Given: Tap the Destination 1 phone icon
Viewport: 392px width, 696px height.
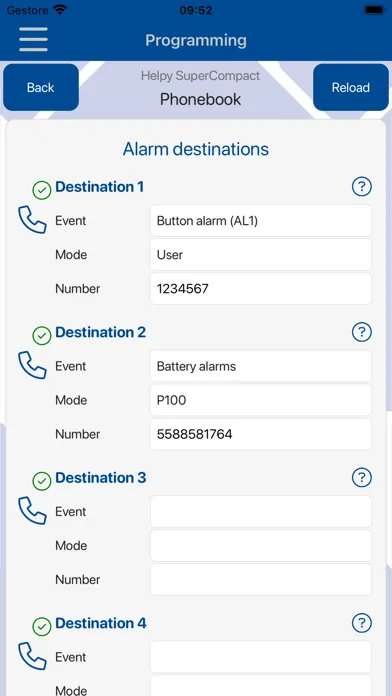Looking at the screenshot, I should (32, 220).
